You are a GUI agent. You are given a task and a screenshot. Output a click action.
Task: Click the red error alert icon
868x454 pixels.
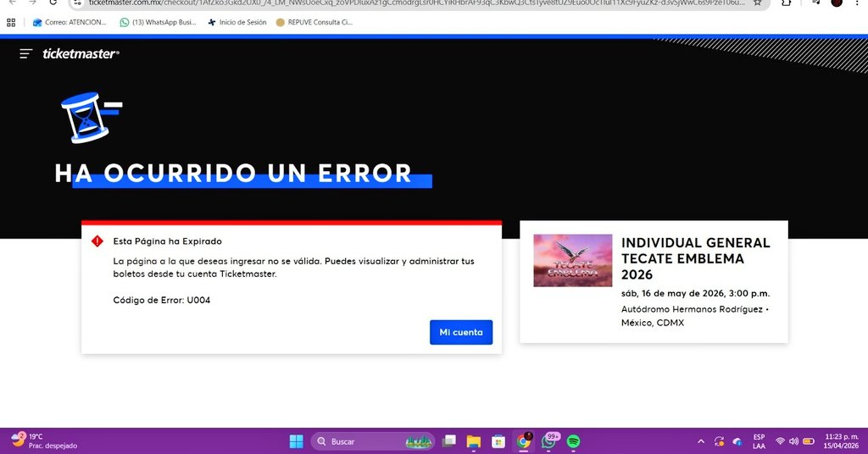97,241
